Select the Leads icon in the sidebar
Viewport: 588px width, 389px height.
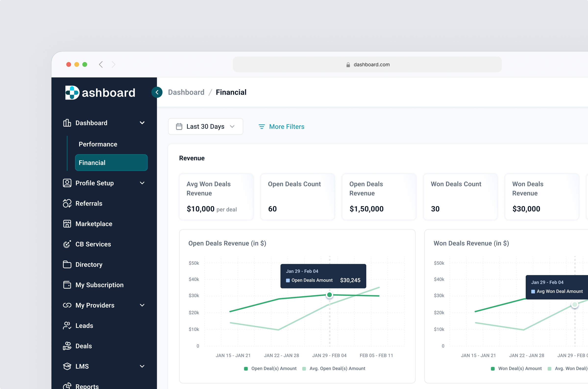coord(67,326)
